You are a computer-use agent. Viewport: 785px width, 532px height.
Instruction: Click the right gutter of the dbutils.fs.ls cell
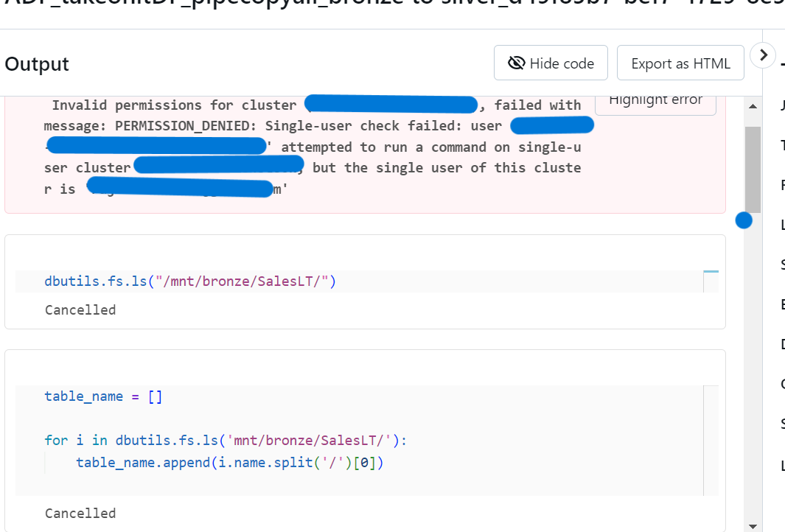tap(711, 281)
